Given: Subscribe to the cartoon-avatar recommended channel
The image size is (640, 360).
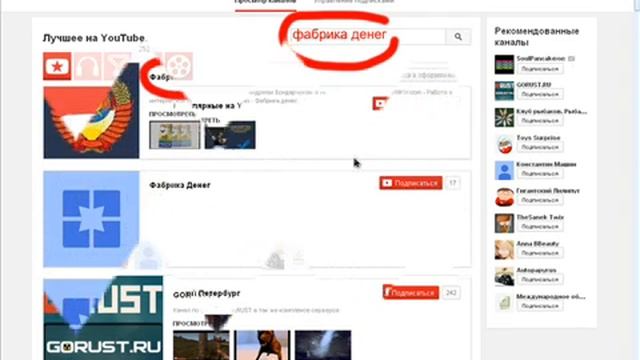Looking at the screenshot, I should (540, 200).
